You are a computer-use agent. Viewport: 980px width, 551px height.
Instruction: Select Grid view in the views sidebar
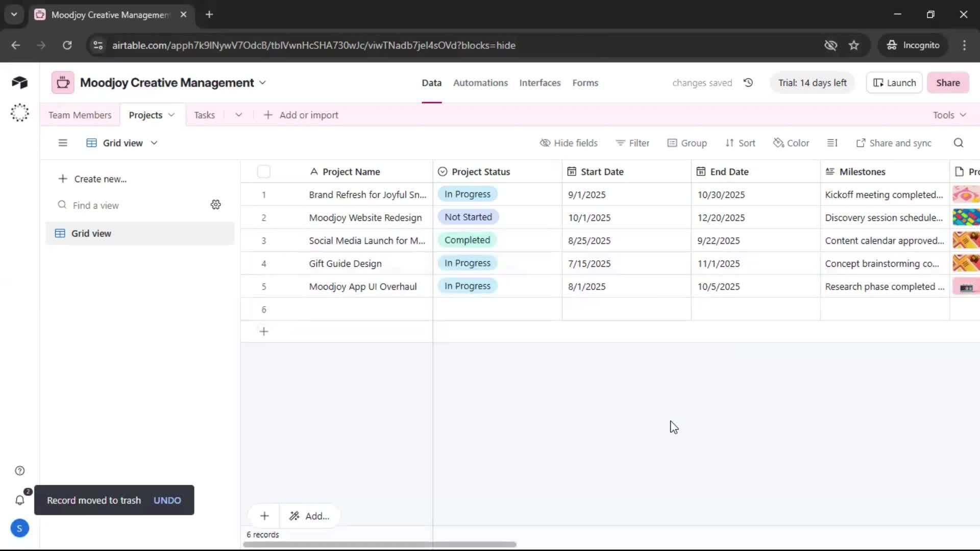point(140,233)
